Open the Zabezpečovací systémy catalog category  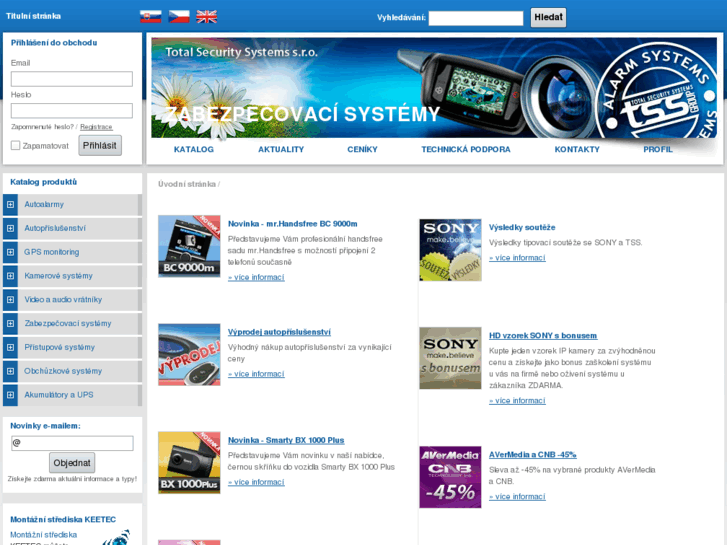(x=68, y=324)
